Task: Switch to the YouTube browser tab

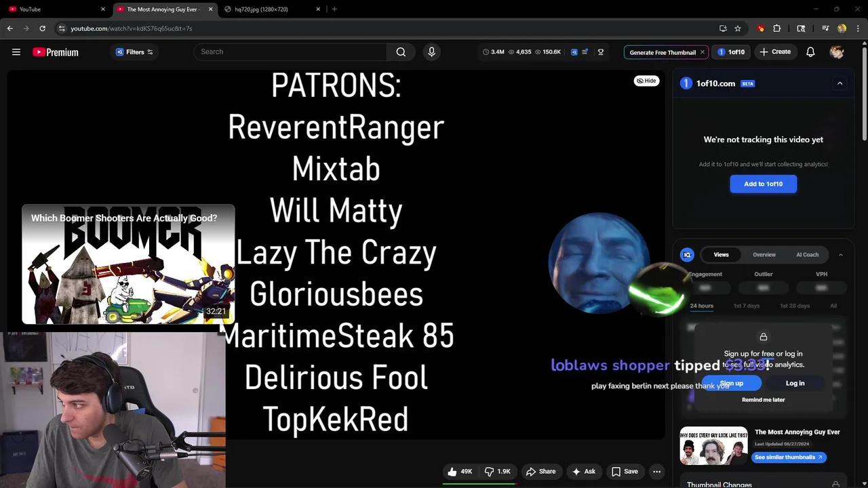Action: [x=57, y=9]
